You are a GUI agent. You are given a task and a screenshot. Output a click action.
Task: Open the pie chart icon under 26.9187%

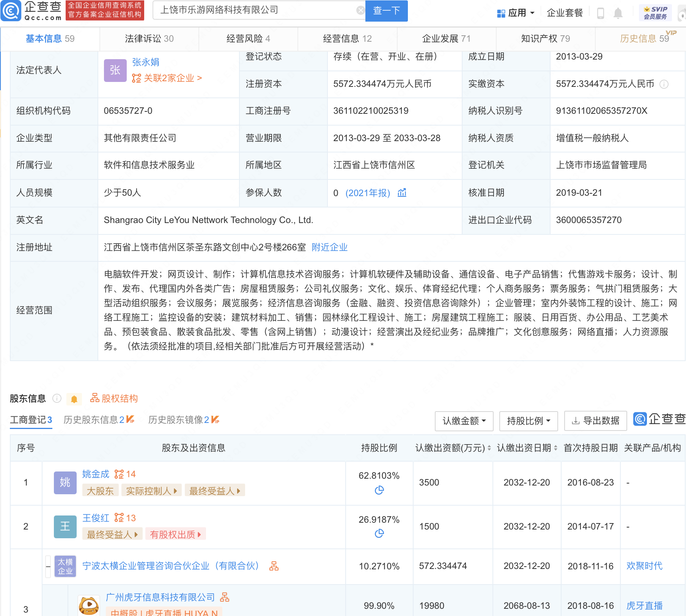379,533
